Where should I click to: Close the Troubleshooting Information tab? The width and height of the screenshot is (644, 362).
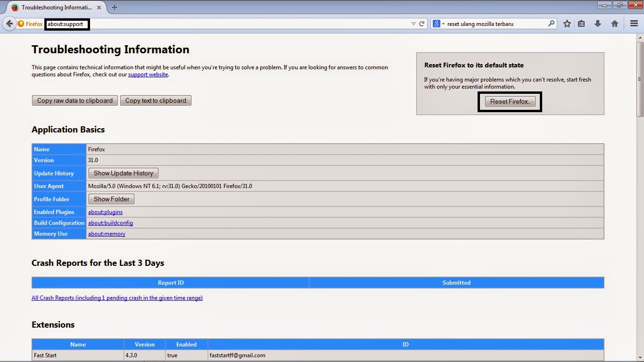click(x=100, y=8)
